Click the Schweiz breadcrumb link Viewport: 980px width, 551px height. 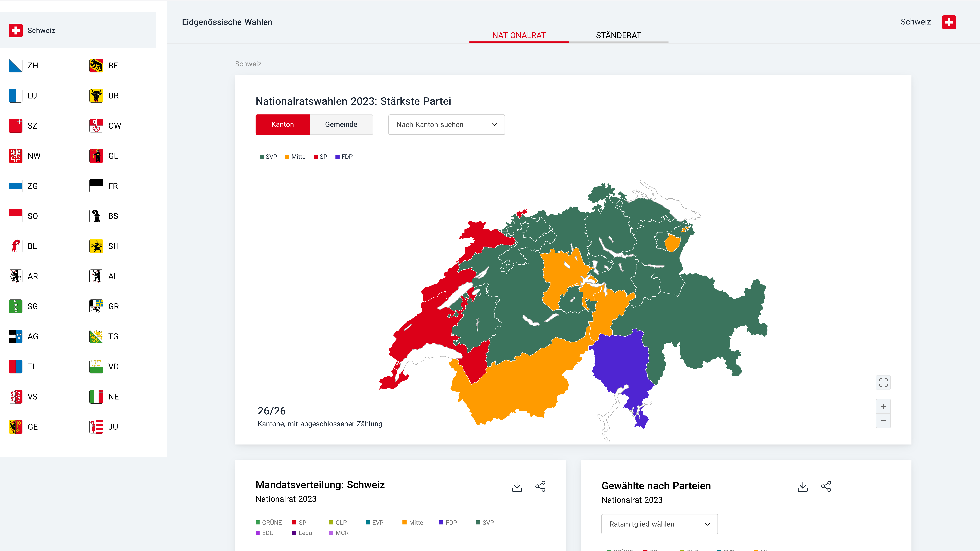[248, 64]
